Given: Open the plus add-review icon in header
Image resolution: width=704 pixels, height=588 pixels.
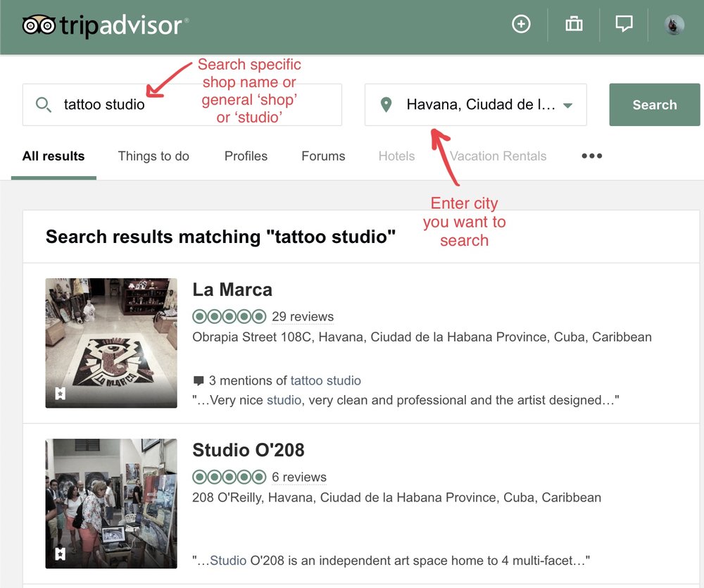Looking at the screenshot, I should point(521,24).
